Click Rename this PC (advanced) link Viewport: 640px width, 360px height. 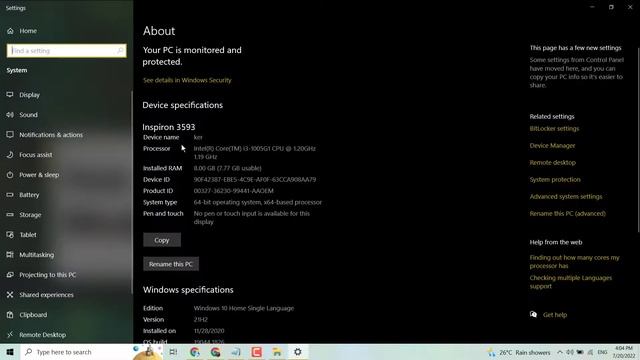(567, 213)
